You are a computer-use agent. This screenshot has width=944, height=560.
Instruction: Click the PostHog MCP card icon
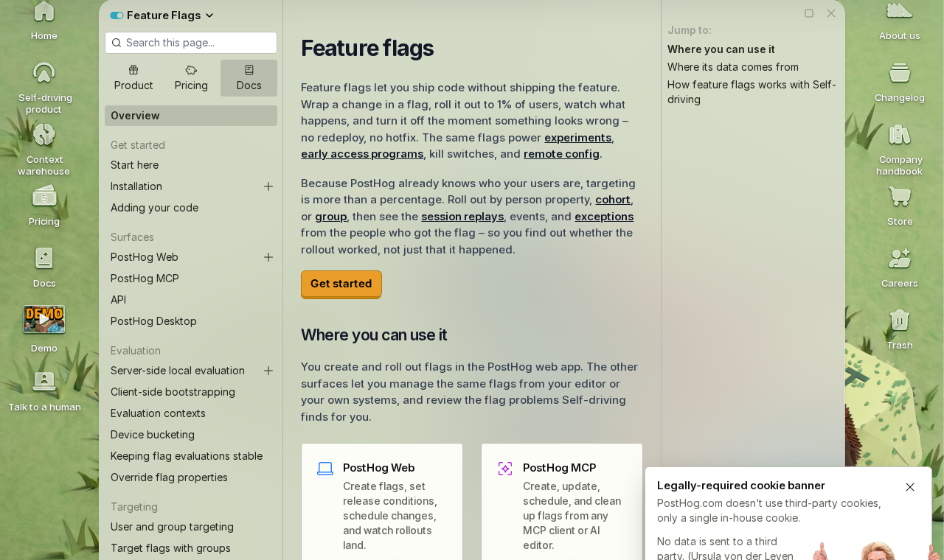point(505,469)
